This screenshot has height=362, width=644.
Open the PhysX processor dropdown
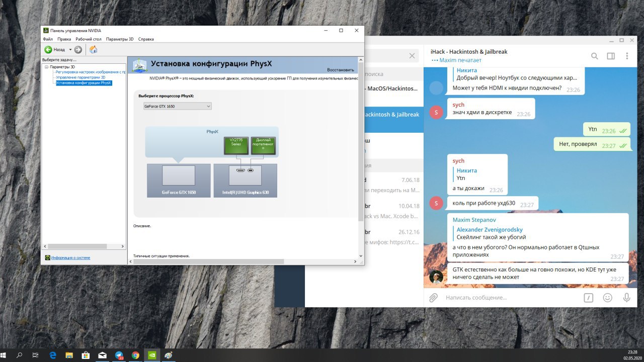click(177, 106)
